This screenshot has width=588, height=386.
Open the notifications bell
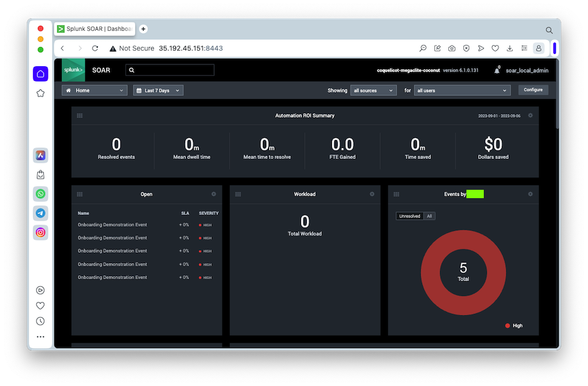[497, 70]
